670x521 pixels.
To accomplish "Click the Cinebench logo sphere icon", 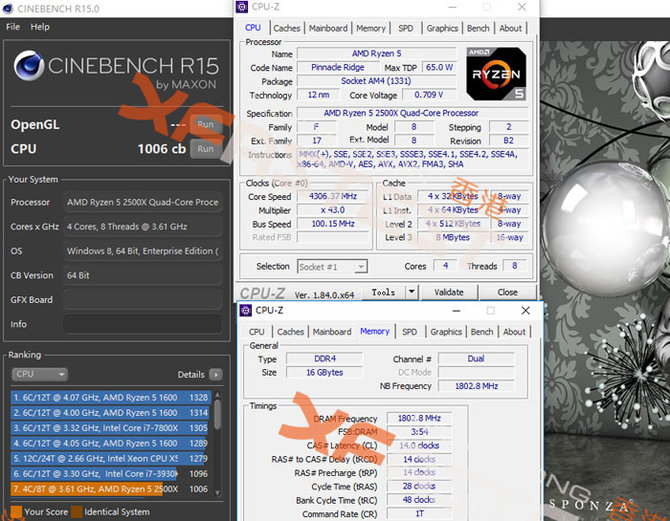I will (x=29, y=65).
